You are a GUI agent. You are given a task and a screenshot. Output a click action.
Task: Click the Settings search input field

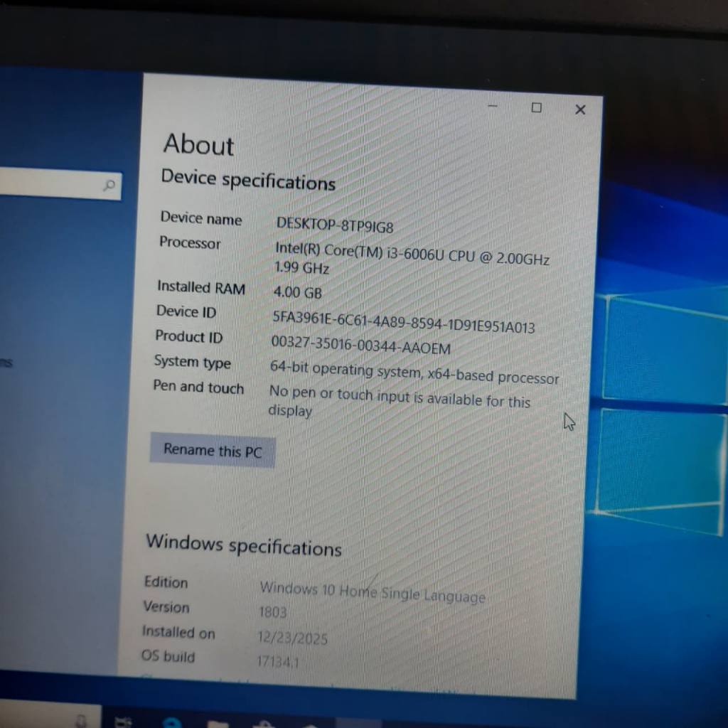click(x=60, y=184)
